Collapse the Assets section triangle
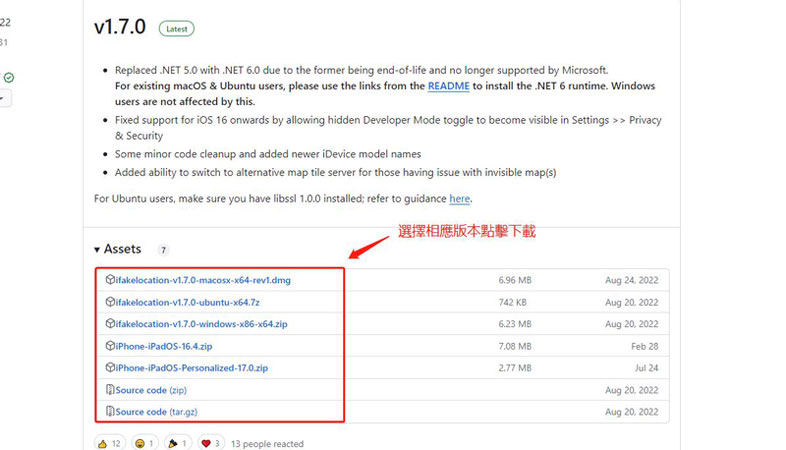The height and width of the screenshot is (450, 786). 97,249
